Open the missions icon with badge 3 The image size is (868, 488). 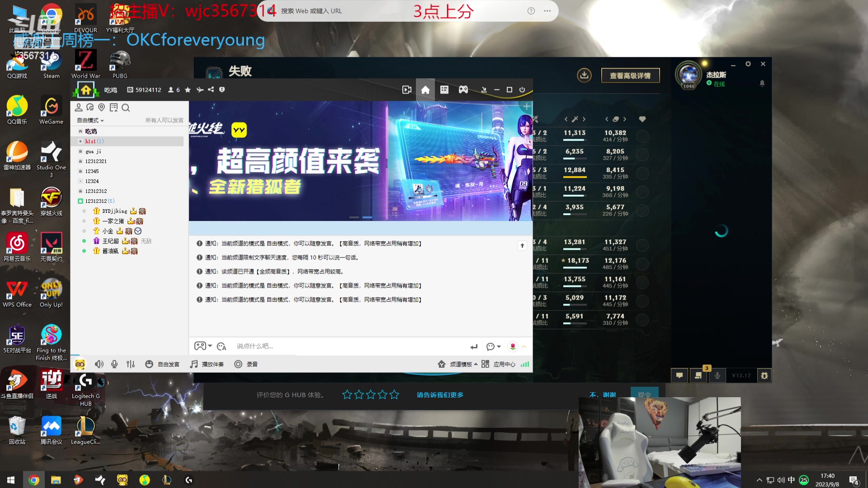[698, 375]
